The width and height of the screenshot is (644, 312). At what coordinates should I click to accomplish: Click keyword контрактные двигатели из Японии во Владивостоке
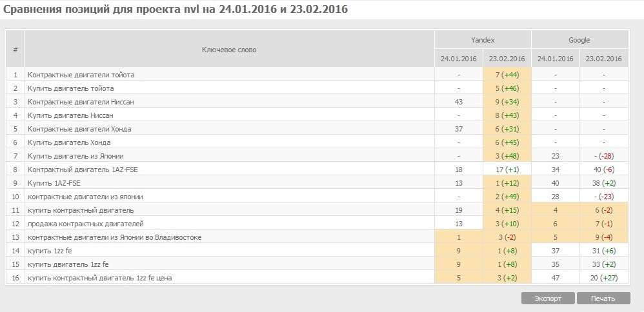point(114,237)
